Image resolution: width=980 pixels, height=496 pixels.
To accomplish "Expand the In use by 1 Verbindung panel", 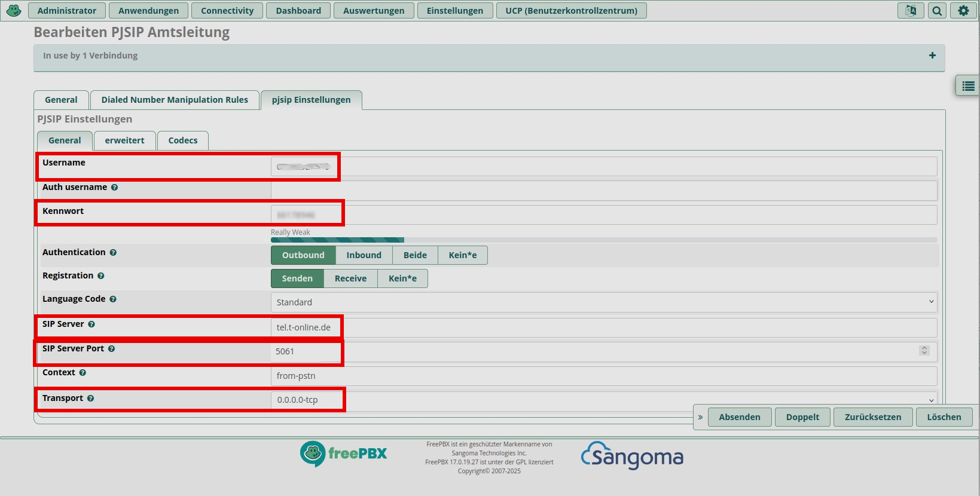I will (932, 56).
